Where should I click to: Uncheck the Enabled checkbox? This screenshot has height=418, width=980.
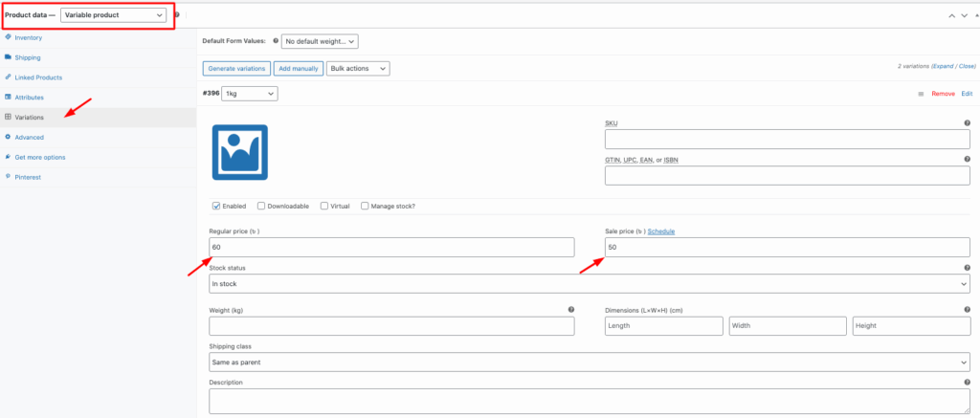[216, 206]
